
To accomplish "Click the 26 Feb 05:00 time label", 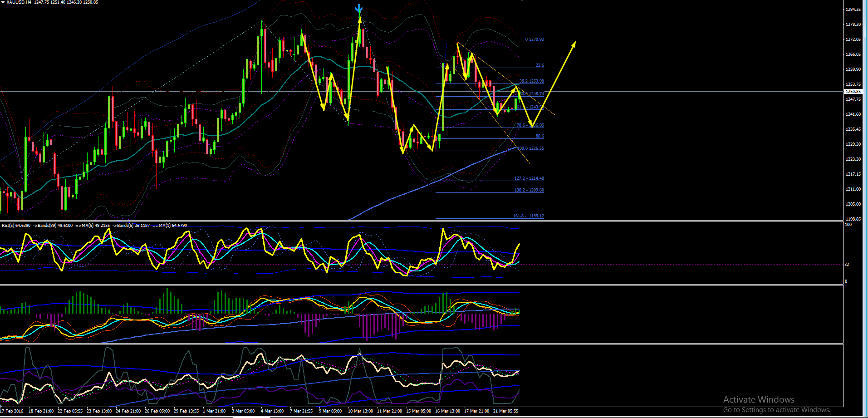I will [x=157, y=411].
